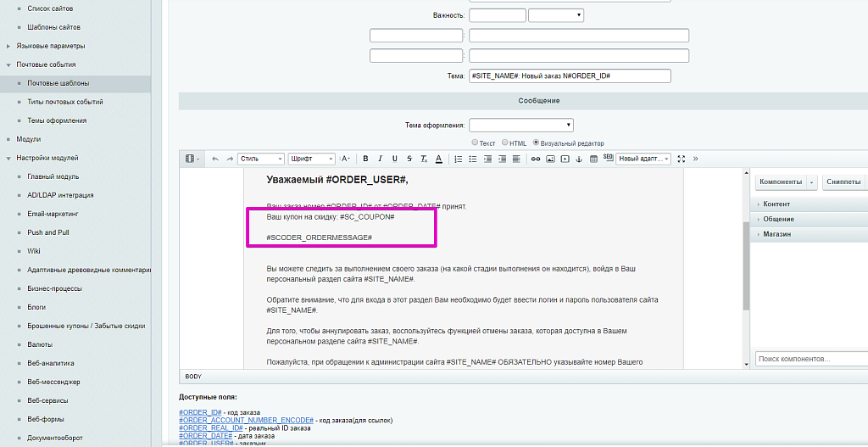Insert an image via the toolbar
868x447 pixels.
(x=550, y=159)
